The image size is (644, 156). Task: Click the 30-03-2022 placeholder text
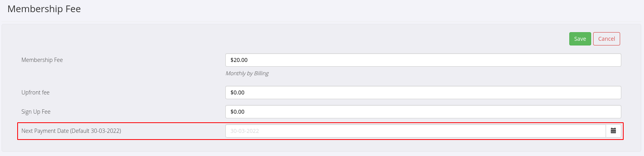[245, 131]
